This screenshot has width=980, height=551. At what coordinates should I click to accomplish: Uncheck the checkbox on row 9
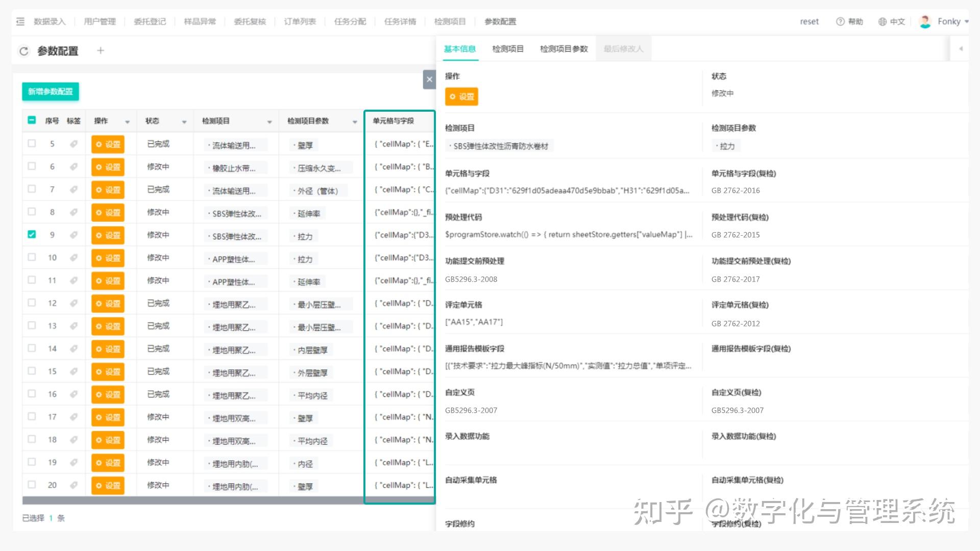click(x=32, y=235)
